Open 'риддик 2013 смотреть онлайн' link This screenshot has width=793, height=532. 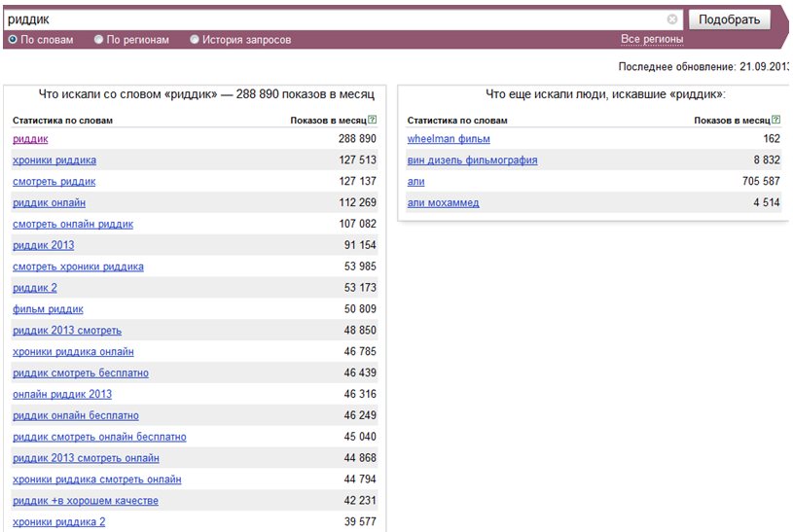coord(86,458)
